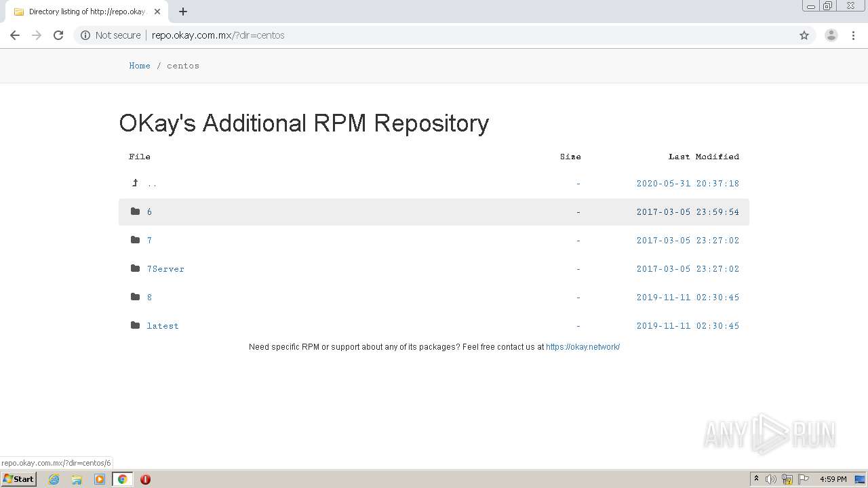Open the parent directory '..' link
Viewport: 868px width, 488px height.
[152, 184]
